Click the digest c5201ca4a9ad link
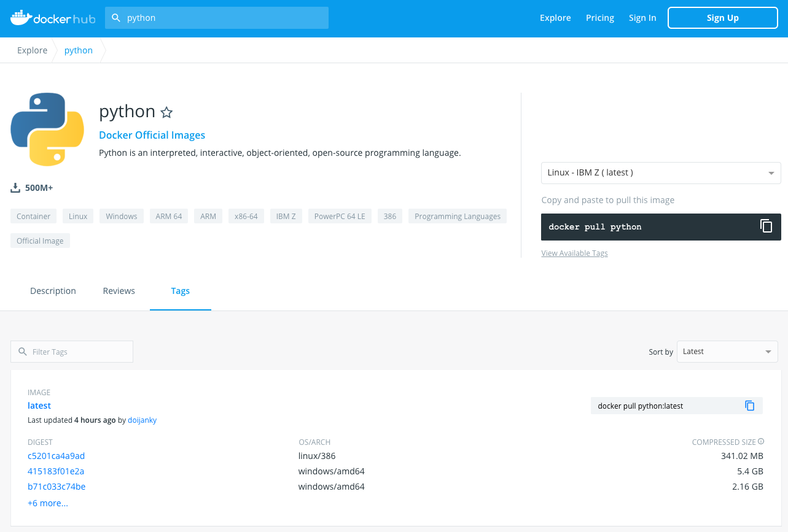This screenshot has width=788, height=532. tap(56, 455)
